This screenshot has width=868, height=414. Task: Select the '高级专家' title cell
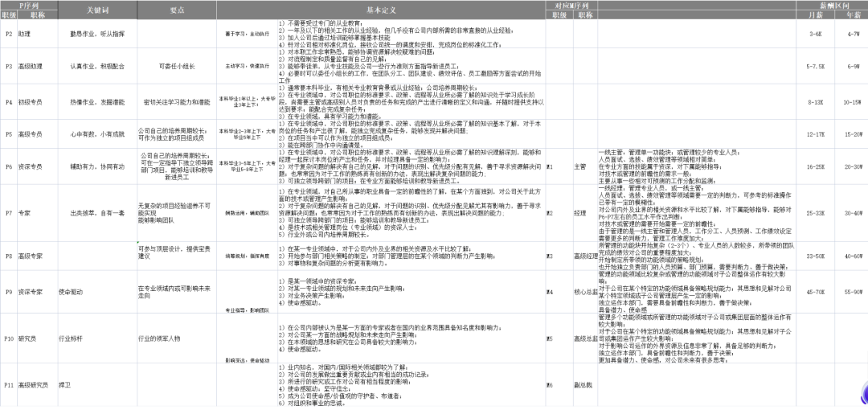pos(37,256)
